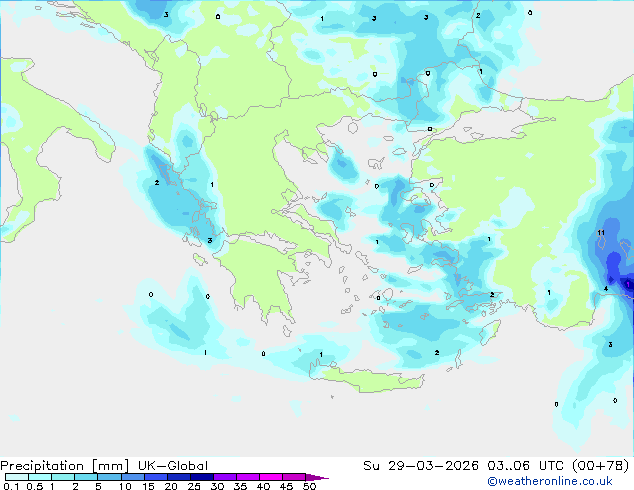The image size is (634, 490).
Task: Click the Peloponnese peninsula on the map
Action: click(x=263, y=279)
